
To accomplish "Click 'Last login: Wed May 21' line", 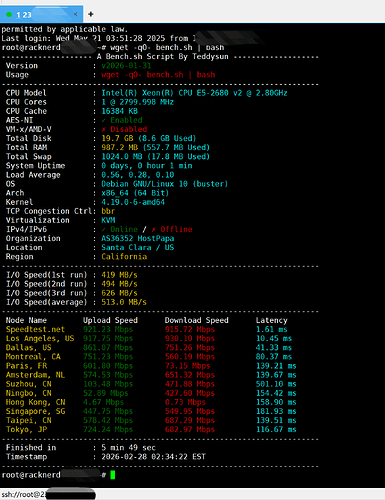I will click(x=99, y=38).
